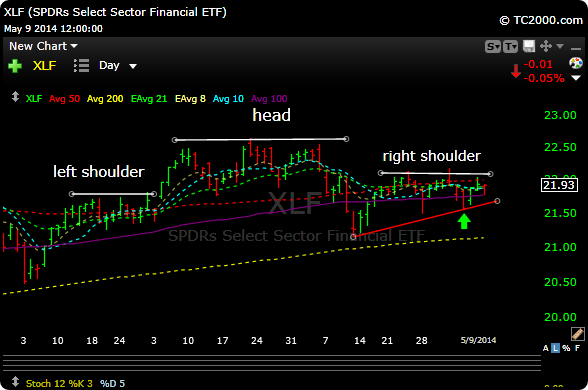
Task: Click the four-way move arrows icon
Action: [546, 46]
